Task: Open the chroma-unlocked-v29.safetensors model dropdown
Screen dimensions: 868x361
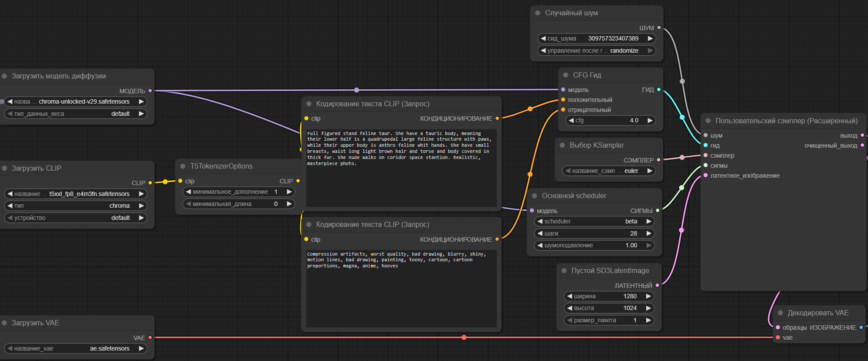Action: 75,101
